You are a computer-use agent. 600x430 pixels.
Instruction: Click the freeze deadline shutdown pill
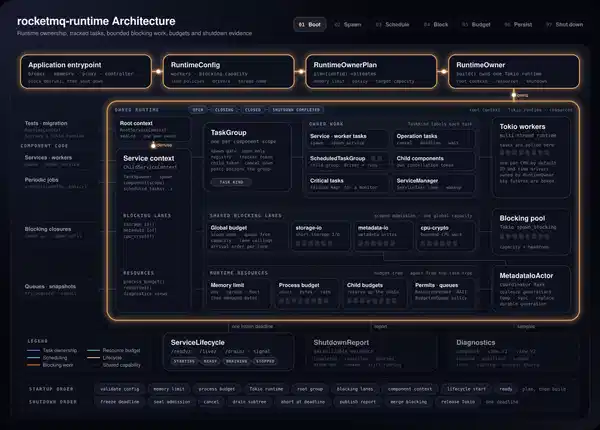click(x=120, y=402)
